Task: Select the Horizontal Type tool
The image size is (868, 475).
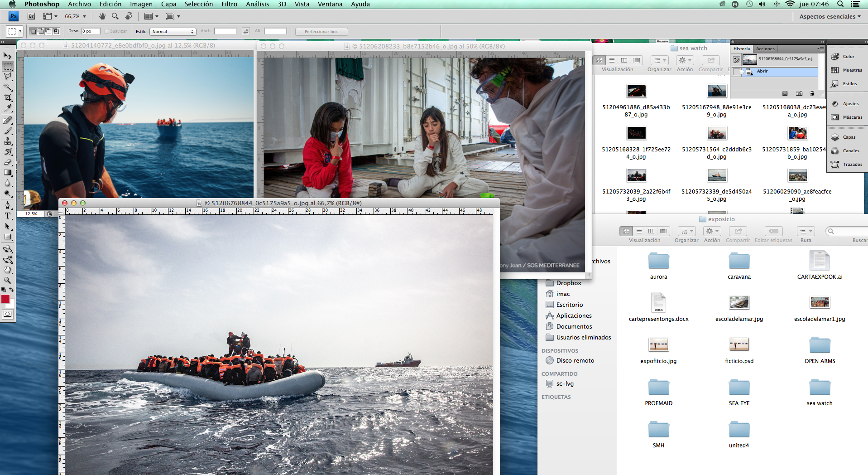Action: tap(8, 216)
